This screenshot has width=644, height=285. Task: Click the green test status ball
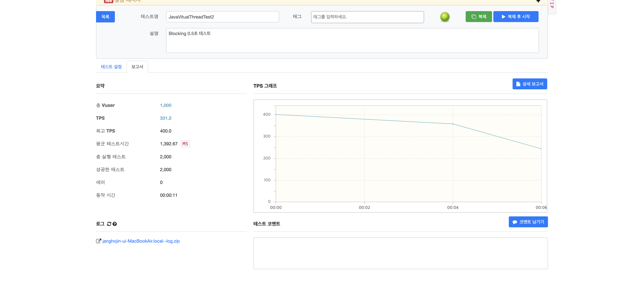tap(445, 17)
